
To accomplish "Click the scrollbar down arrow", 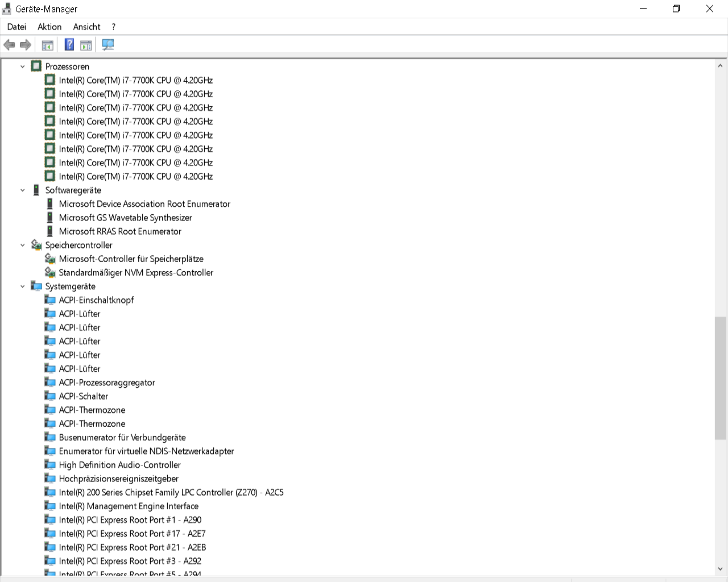I will pos(721,568).
